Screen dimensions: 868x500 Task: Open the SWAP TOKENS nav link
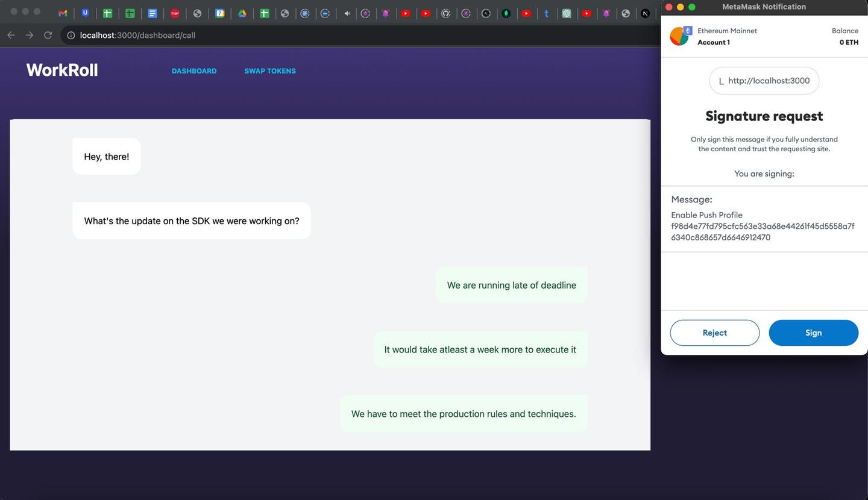270,70
